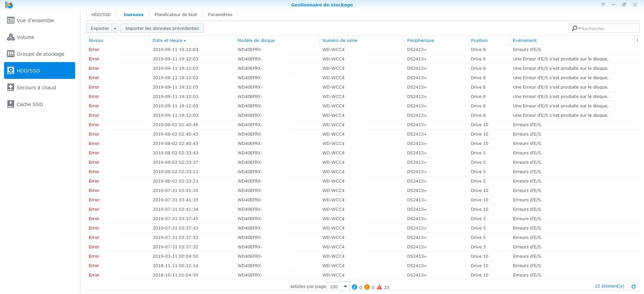The image size is (644, 294).
Task: Sort by Date et Heure column header
Action: tap(167, 40)
